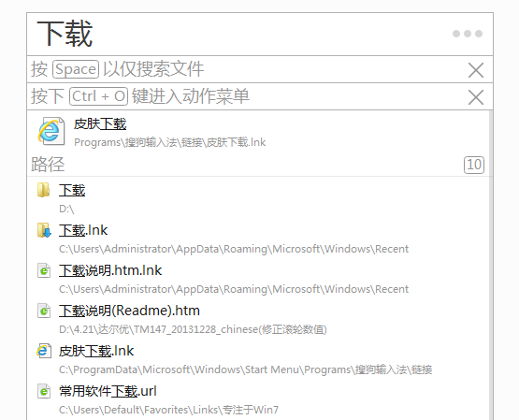Click the path D:\4.21\达尔优\TM147_20131228_chinese
519x420 pixels.
[x=193, y=329]
